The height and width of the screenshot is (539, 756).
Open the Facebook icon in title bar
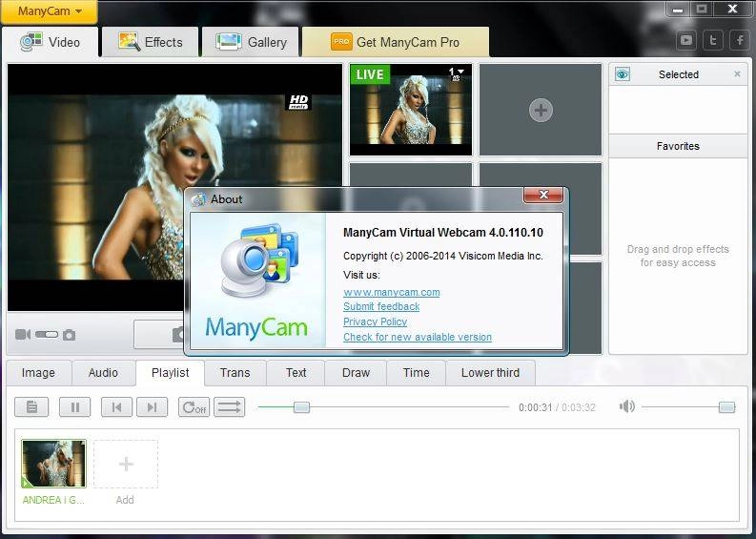(740, 40)
